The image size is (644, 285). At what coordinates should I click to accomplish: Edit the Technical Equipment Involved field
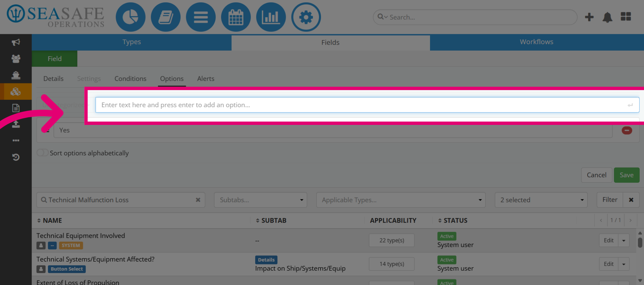608,240
